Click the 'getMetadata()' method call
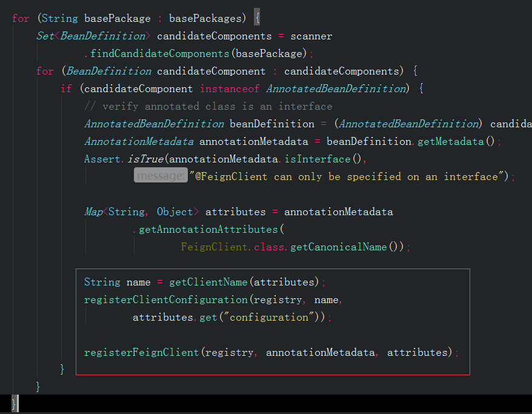Image resolution: width=532 pixels, height=414 pixels. pyautogui.click(x=456, y=141)
